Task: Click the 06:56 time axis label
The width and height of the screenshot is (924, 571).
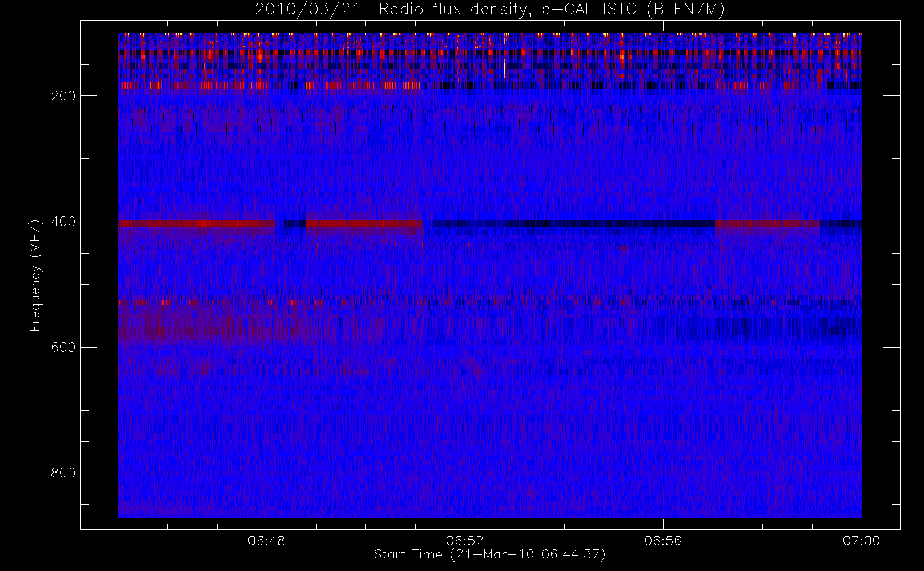Action: click(663, 541)
